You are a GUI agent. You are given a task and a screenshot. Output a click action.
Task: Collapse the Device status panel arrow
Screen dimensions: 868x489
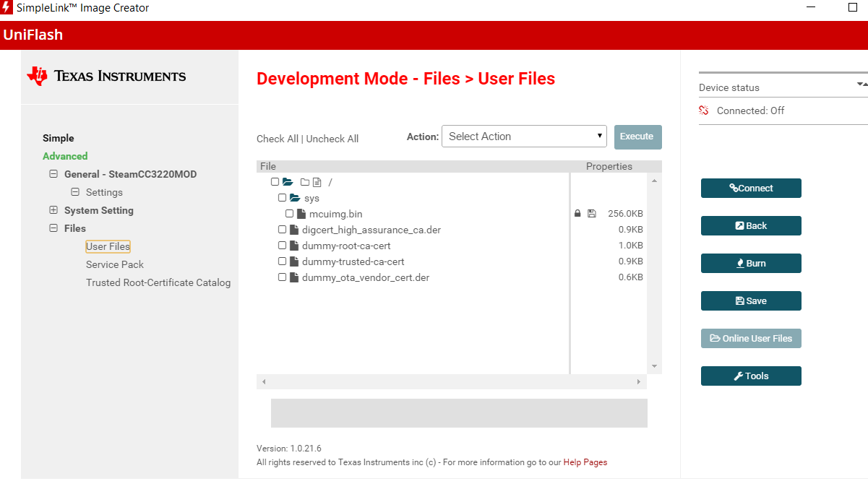pyautogui.click(x=861, y=85)
